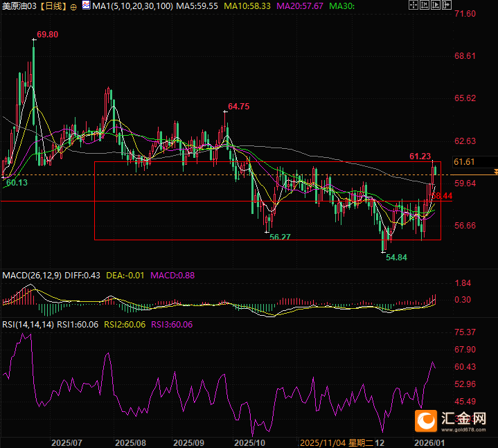Click the crosshair circle icon after 日线
498x448 pixels.
point(74,6)
